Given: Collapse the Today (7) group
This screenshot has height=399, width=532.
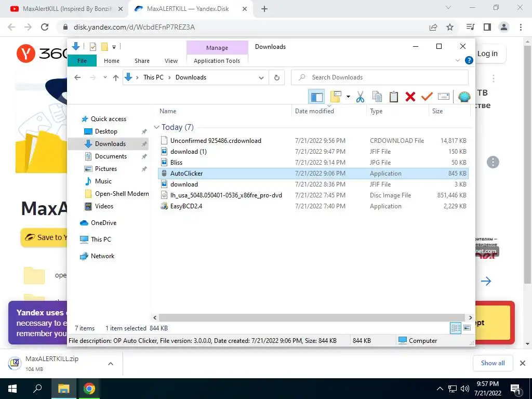Looking at the screenshot, I should [x=156, y=127].
